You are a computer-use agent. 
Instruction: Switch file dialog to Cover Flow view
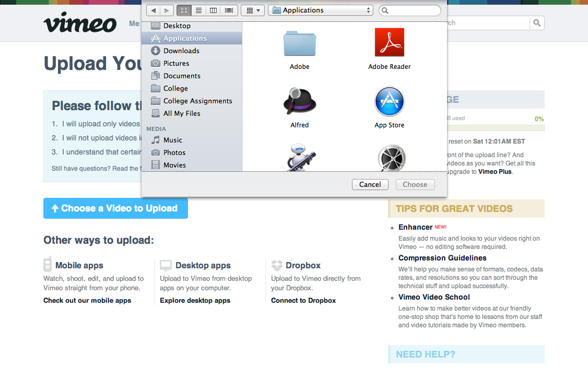click(x=229, y=10)
